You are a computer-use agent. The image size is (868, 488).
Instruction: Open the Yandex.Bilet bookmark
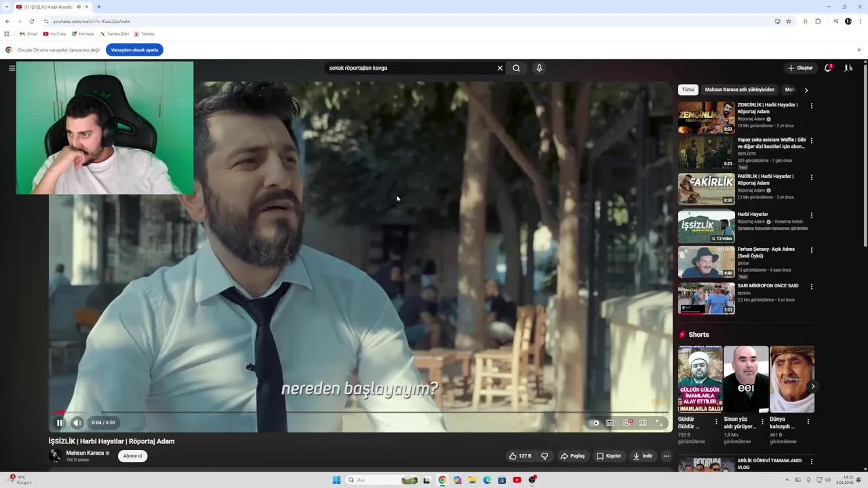115,34
